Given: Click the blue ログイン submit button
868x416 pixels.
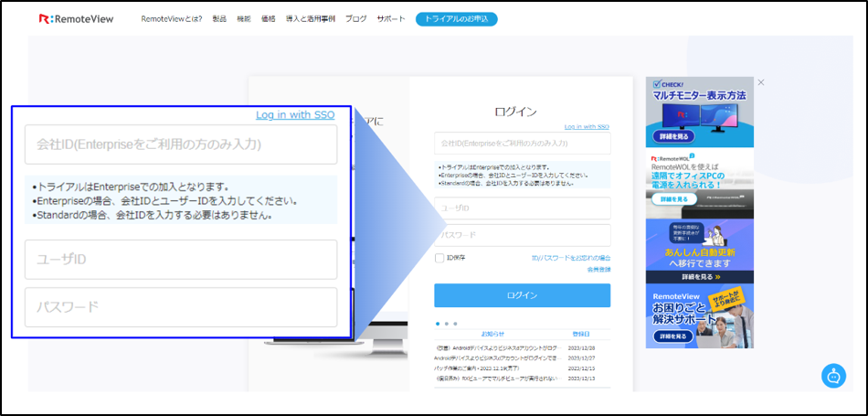Looking at the screenshot, I should tap(522, 295).
